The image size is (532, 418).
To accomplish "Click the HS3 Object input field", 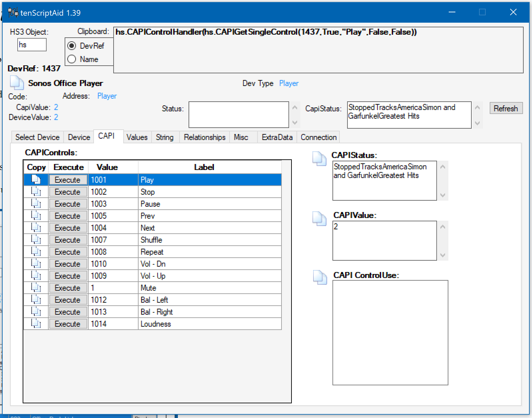I will point(32,45).
